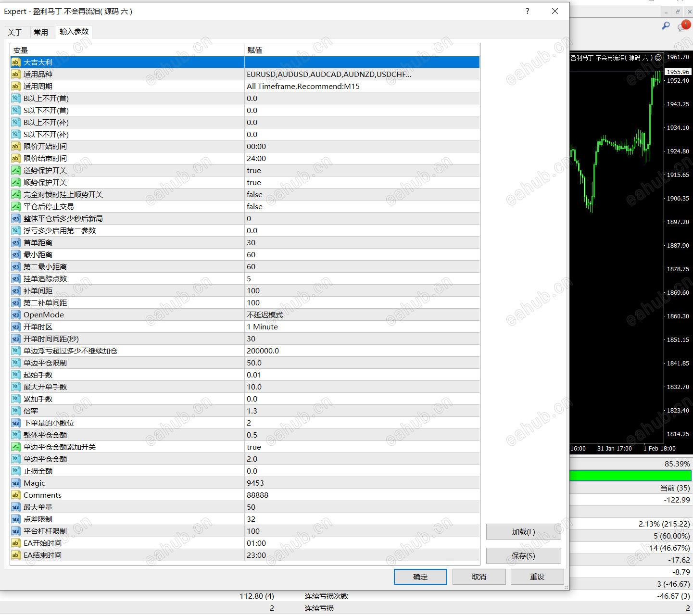Image resolution: width=693 pixels, height=616 pixels.
Task: Click the green progress bar in tester panel
Action: coord(630,476)
